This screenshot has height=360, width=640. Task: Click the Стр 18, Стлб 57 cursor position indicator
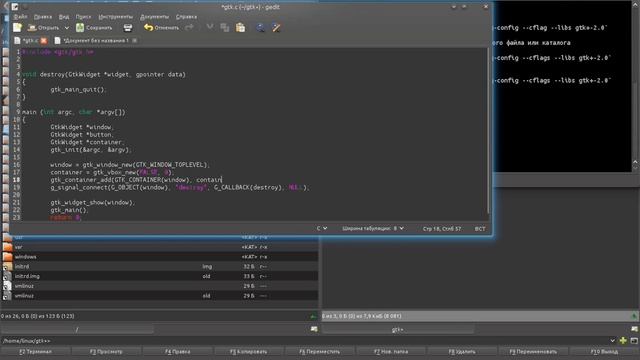(x=442, y=229)
